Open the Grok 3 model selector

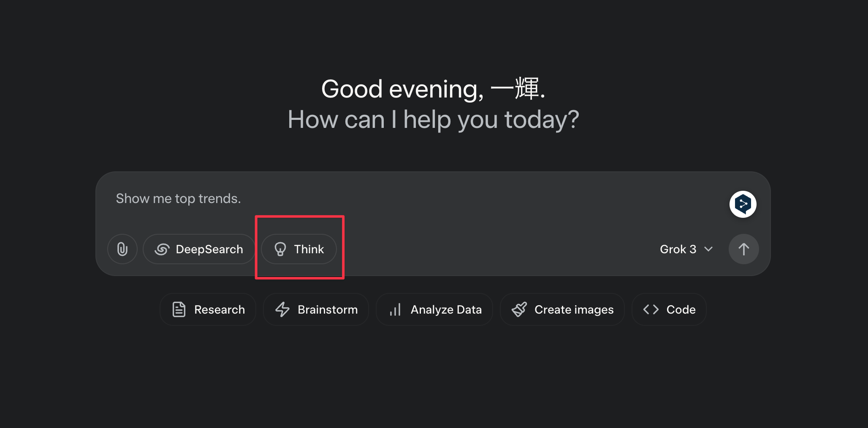coord(678,249)
